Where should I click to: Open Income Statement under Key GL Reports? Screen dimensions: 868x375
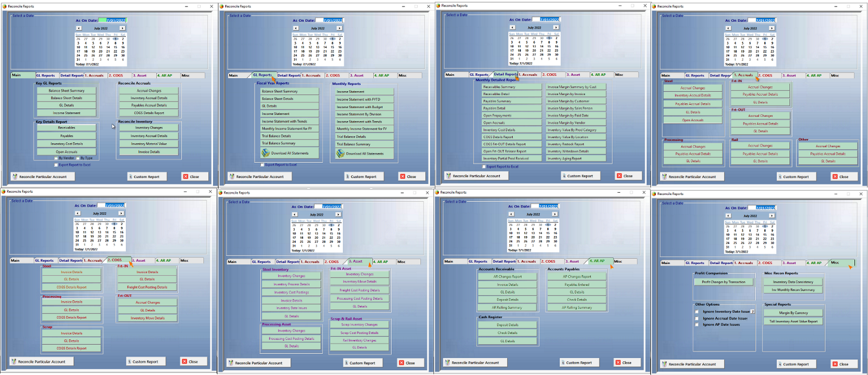click(x=67, y=113)
